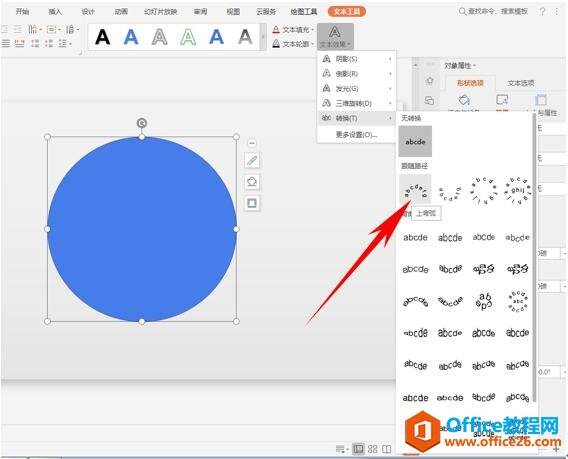Image resolution: width=568 pixels, height=459 pixels.
Task: Click the collapse minus button beside shape
Action: pos(252,143)
